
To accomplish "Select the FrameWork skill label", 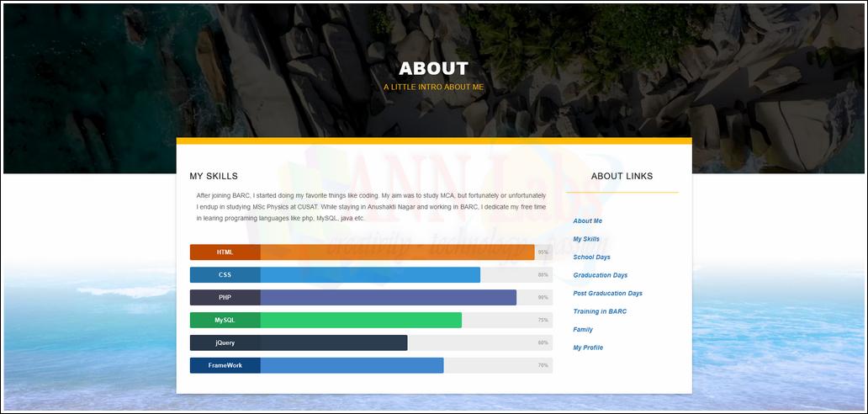I will pos(225,366).
